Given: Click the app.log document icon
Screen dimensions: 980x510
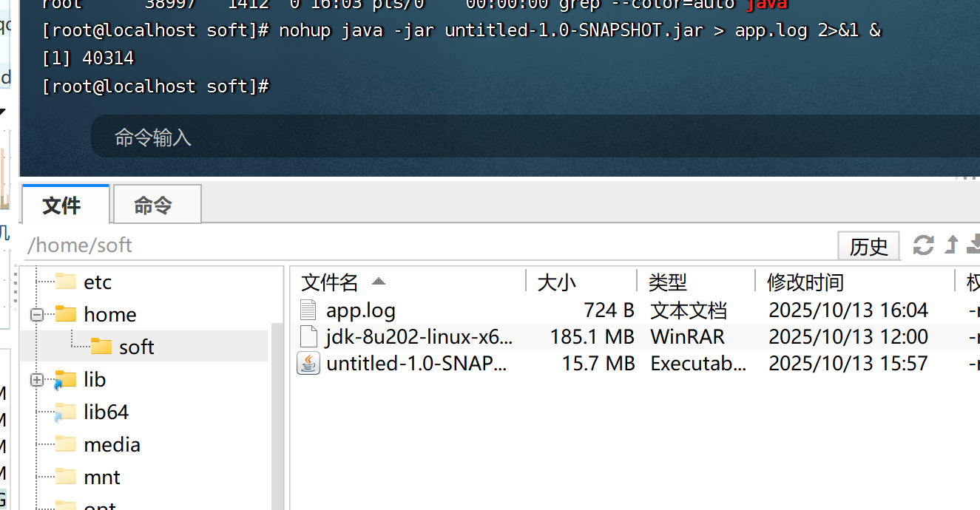Looking at the screenshot, I should (308, 310).
